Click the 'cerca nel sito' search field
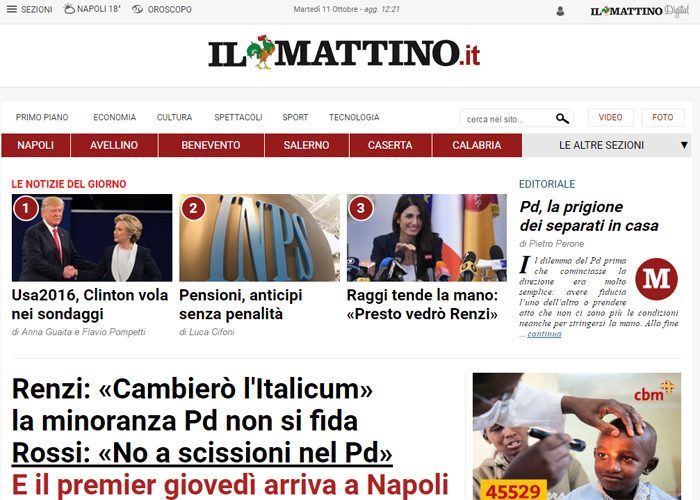The width and height of the screenshot is (700, 500). pos(509,119)
